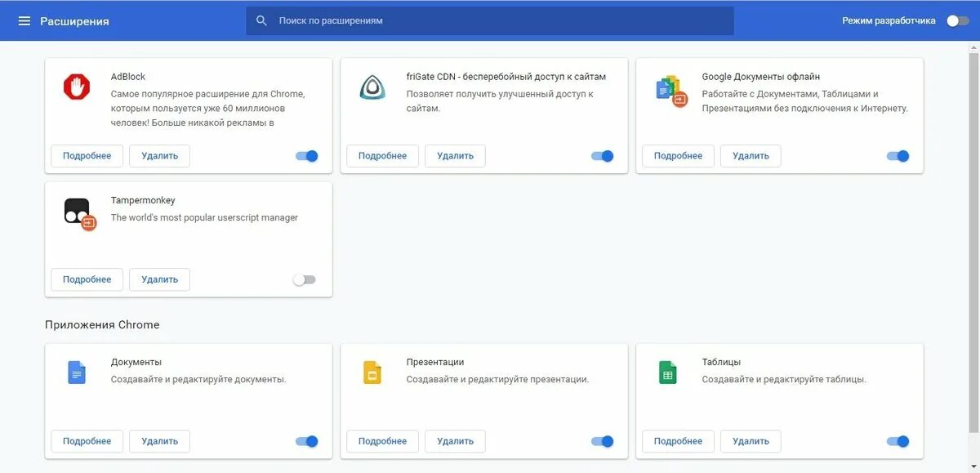
Task: Remove AdBlock with Удалить button
Action: tap(159, 156)
